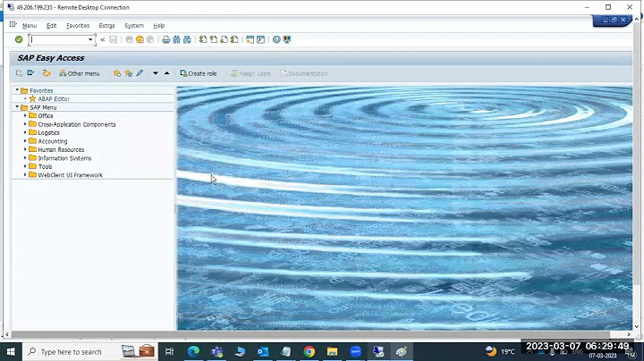Click the green Back icon
This screenshot has width=644, height=361.
[130, 39]
